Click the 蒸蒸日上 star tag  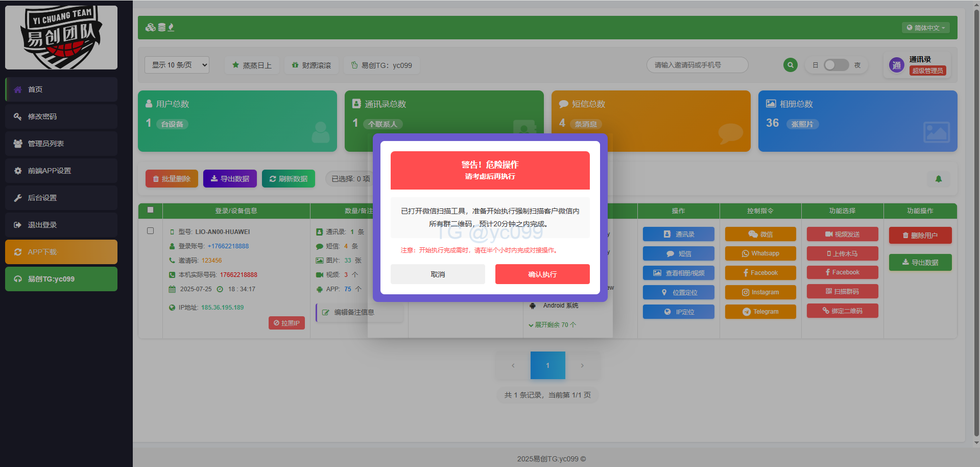[252, 65]
